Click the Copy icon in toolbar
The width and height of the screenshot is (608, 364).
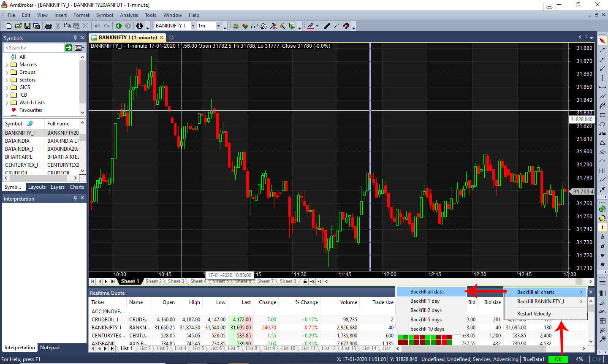pyautogui.click(x=67, y=26)
